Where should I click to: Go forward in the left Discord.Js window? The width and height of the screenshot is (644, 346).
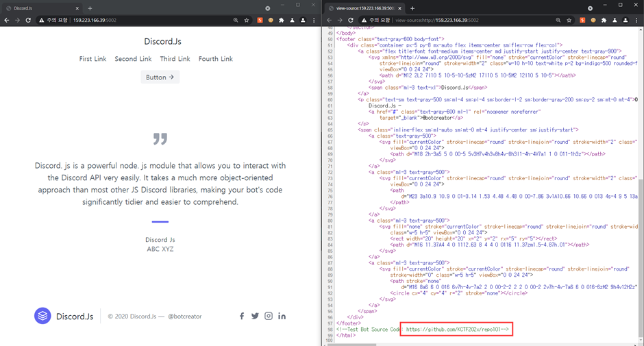[17, 20]
